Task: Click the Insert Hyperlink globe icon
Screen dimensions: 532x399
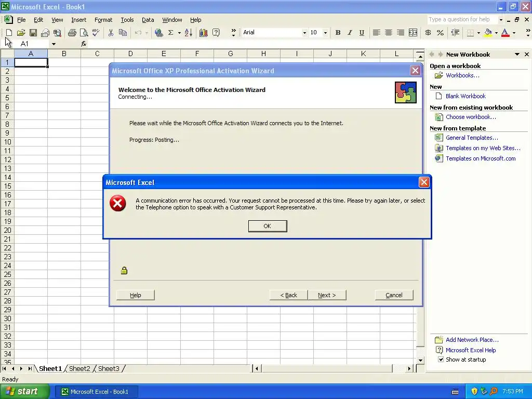Action: pyautogui.click(x=158, y=33)
